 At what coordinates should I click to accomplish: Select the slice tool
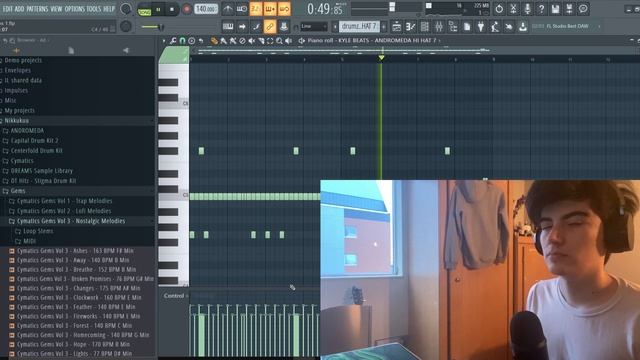click(261, 41)
